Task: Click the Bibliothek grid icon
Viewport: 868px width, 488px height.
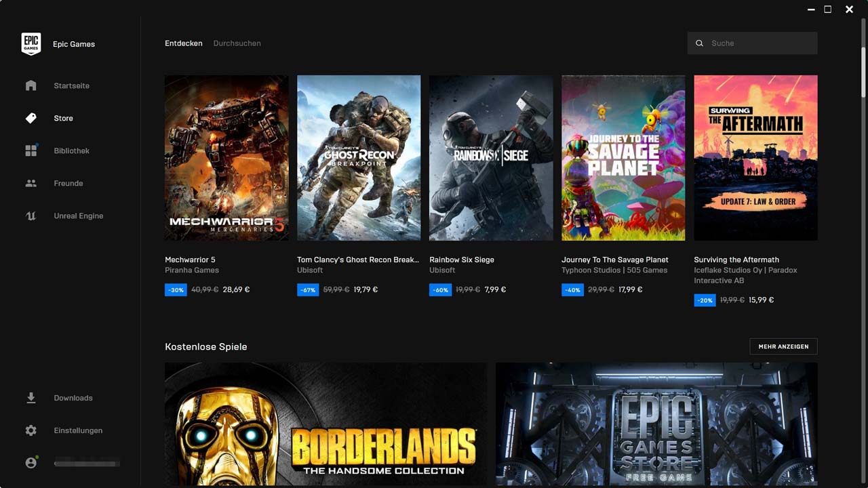Action: tap(31, 150)
